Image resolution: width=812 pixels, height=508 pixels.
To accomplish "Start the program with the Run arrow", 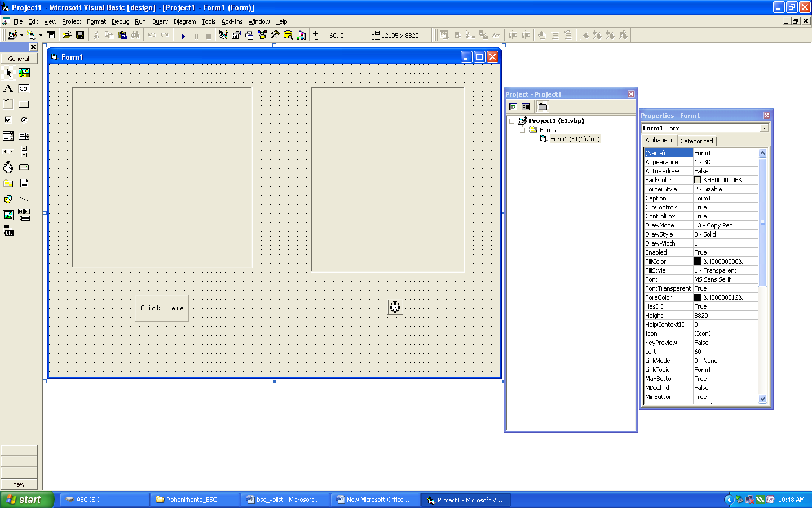I will tap(183, 36).
